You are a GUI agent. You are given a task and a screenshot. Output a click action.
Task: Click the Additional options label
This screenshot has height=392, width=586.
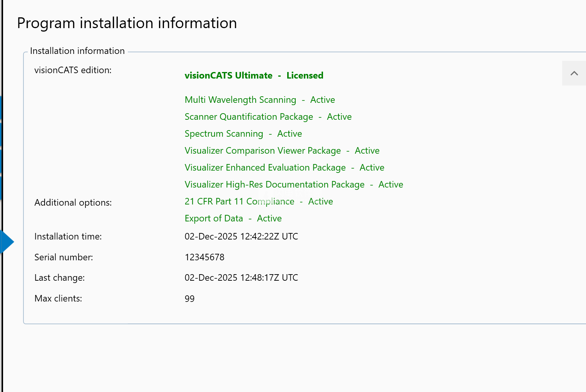(x=73, y=203)
